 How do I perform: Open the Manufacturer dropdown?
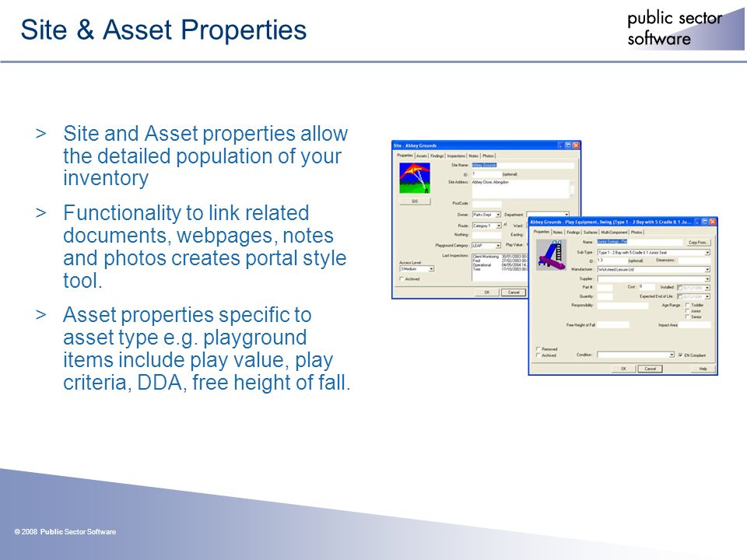tap(654, 270)
